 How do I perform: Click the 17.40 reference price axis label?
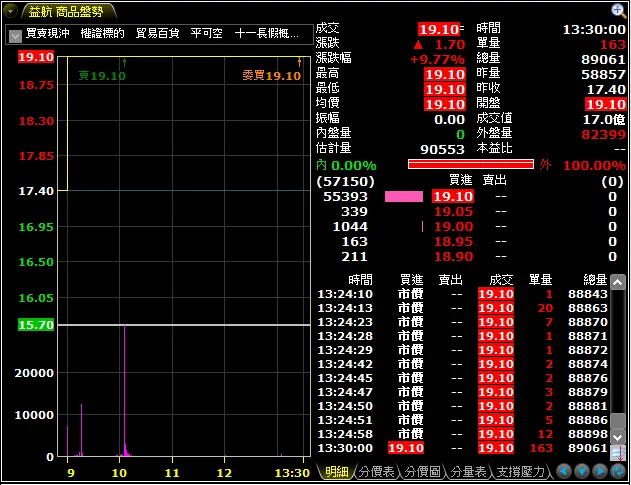(36, 191)
